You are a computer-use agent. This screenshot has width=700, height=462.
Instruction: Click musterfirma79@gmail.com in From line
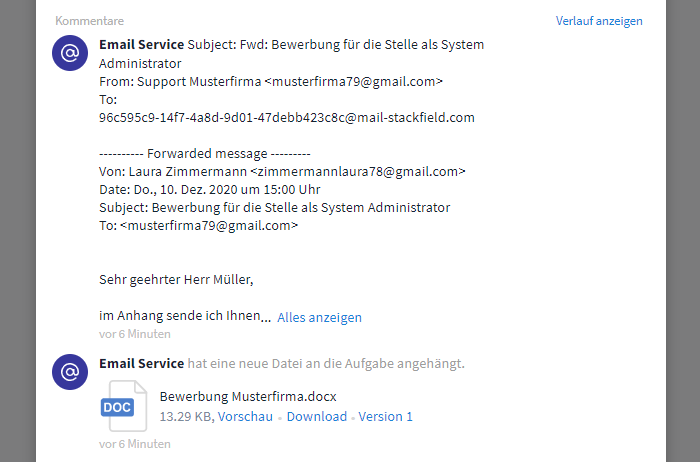coord(354,82)
